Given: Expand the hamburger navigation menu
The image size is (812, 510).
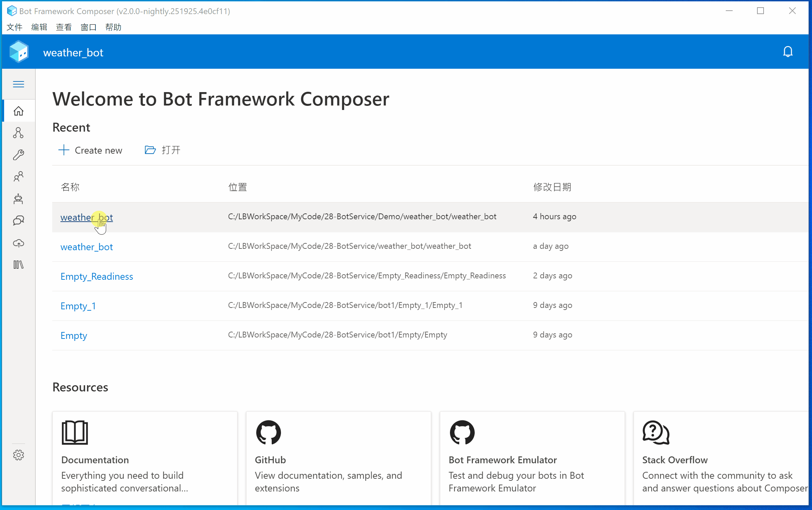Looking at the screenshot, I should pyautogui.click(x=19, y=84).
